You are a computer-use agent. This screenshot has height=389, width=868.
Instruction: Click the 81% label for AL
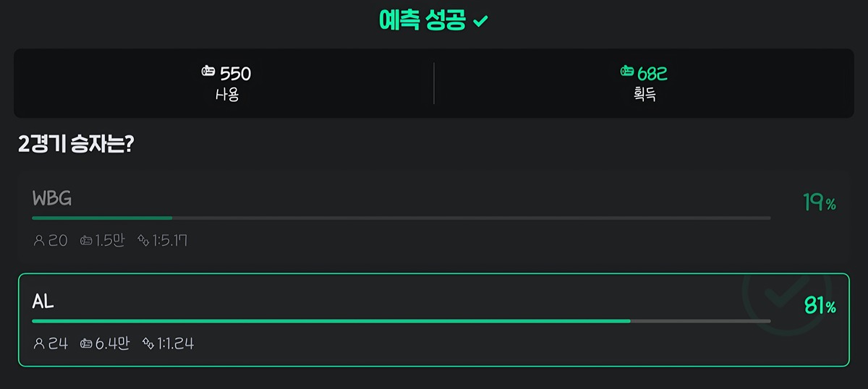click(x=820, y=307)
